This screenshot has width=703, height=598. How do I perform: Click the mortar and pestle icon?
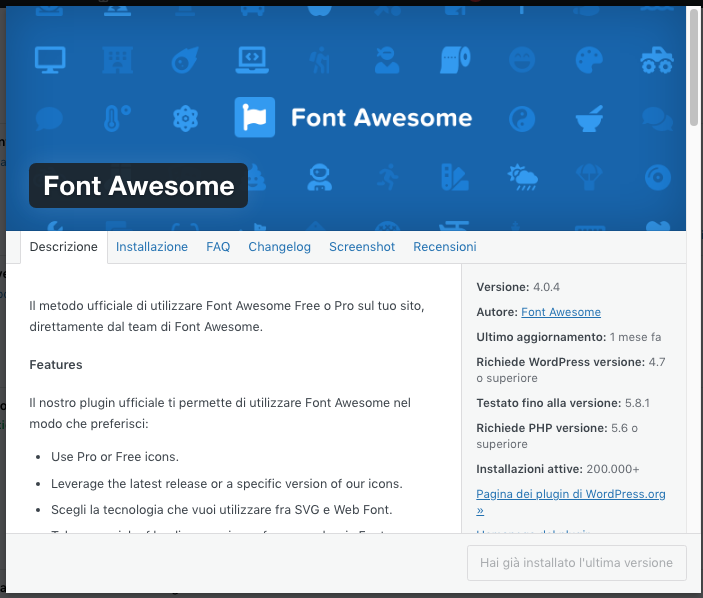click(x=589, y=119)
